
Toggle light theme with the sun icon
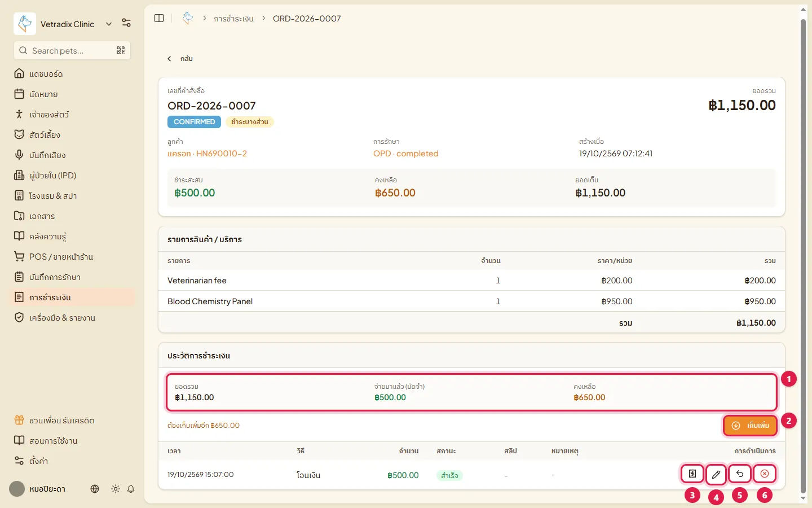click(116, 489)
